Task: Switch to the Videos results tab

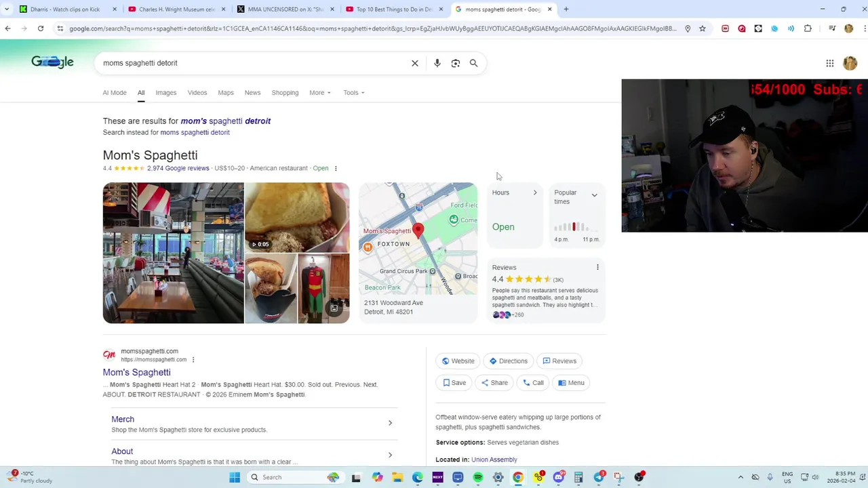Action: point(197,93)
